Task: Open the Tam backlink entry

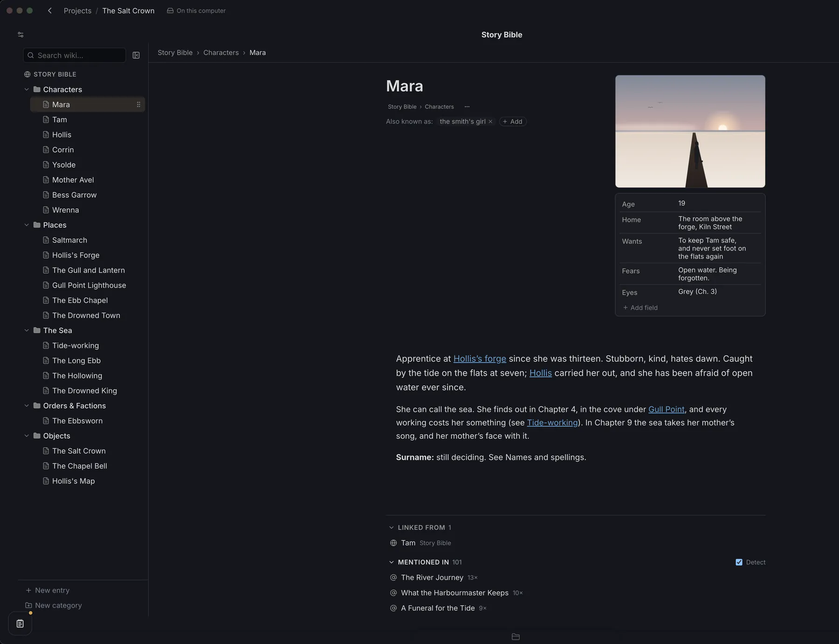Action: pos(408,543)
